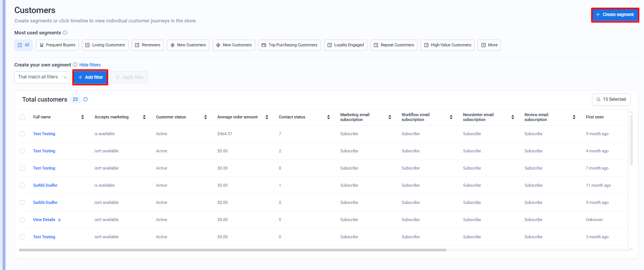Sort by Full name column arrows

[83, 117]
